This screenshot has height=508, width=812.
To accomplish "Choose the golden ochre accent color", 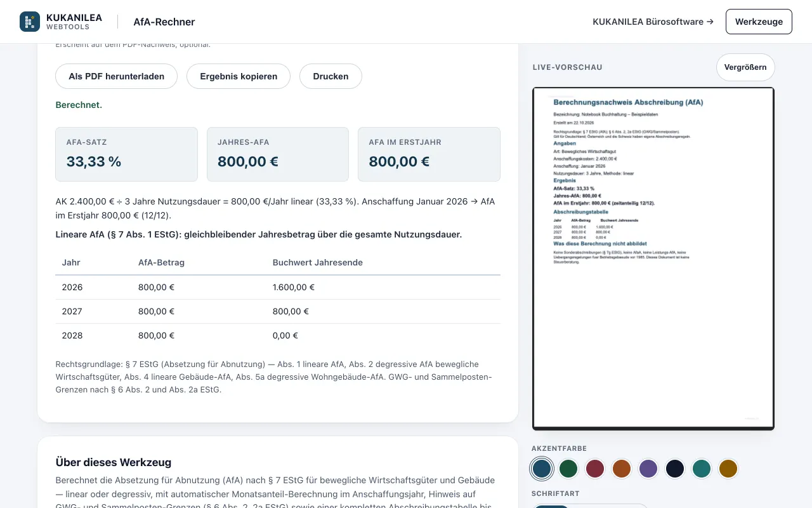I will (x=728, y=469).
